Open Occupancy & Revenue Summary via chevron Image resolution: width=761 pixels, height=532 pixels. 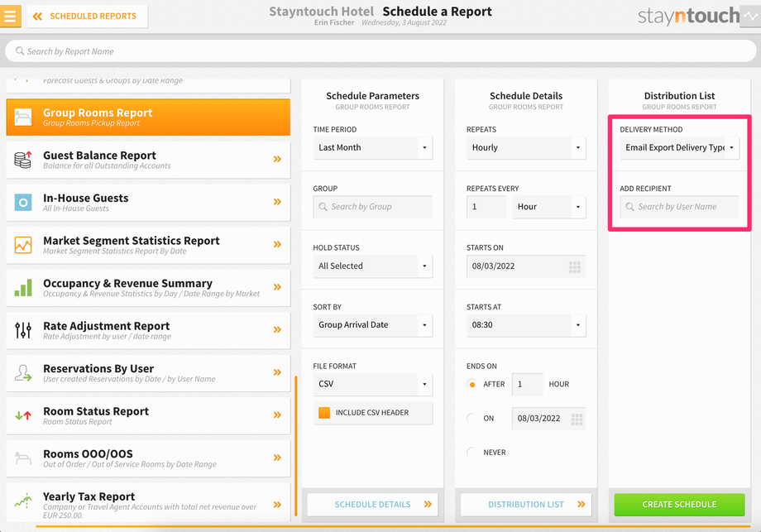pyautogui.click(x=277, y=287)
